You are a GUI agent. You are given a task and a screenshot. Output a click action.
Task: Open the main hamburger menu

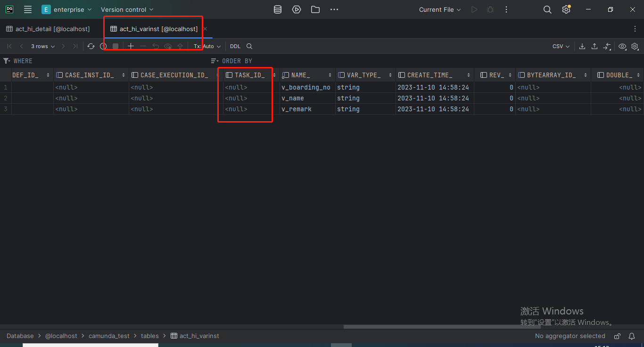tap(28, 9)
